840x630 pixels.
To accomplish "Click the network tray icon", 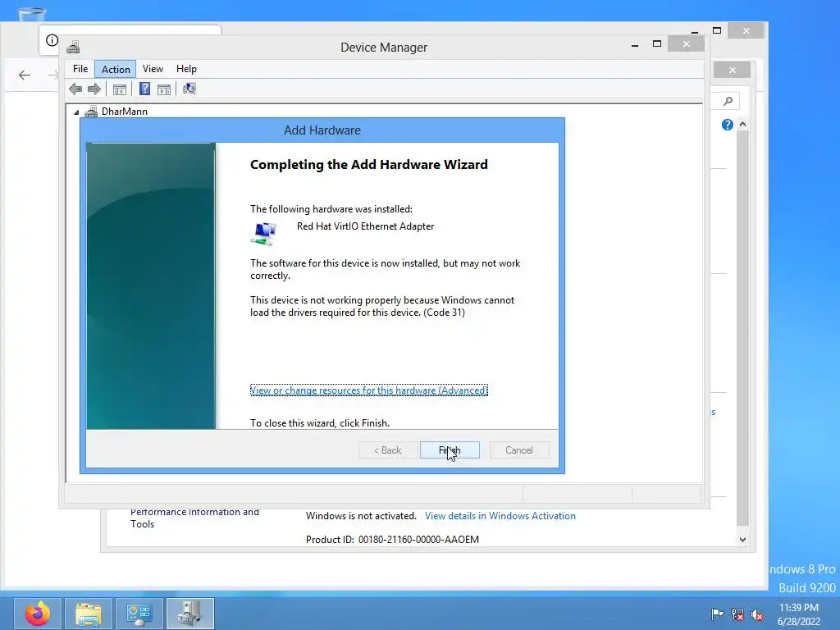I will (737, 614).
